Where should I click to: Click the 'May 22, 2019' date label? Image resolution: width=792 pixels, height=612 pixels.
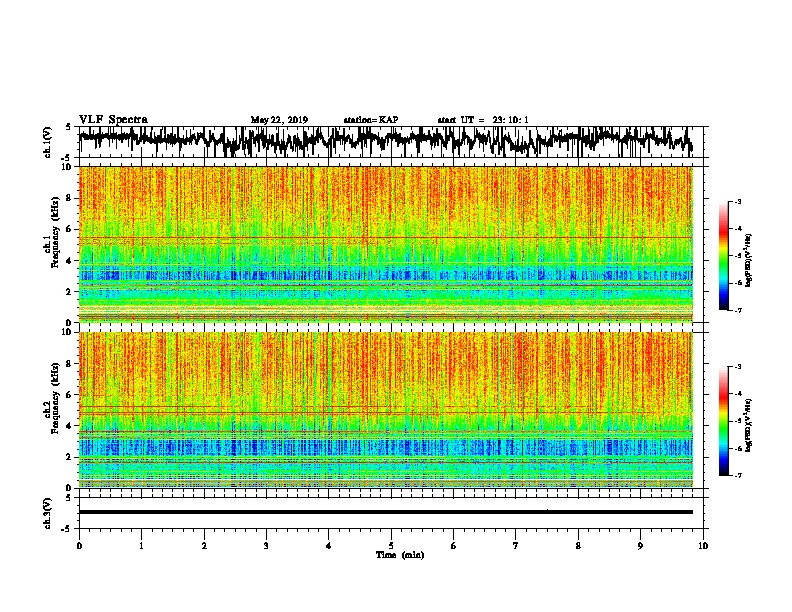pos(279,120)
